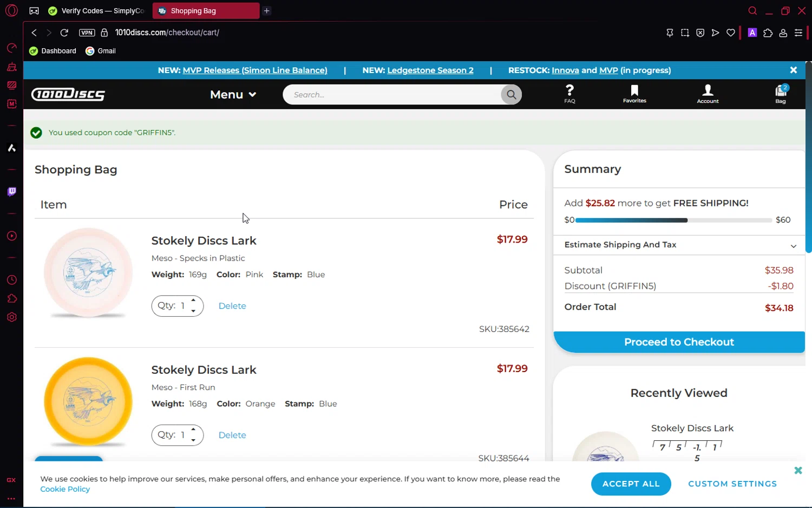Screen dimensions: 812x508
Task: Open the Easy Setup sliders icon
Action: (798, 32)
